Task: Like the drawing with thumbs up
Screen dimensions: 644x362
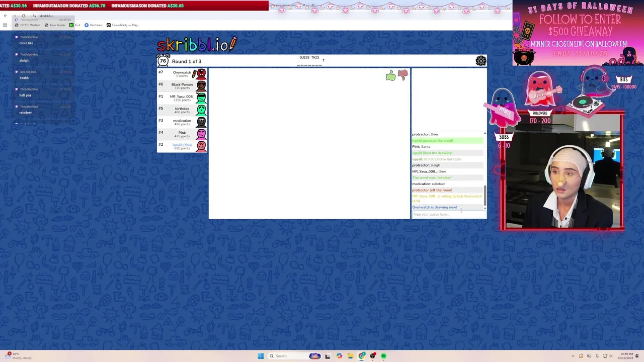Action: (390, 76)
